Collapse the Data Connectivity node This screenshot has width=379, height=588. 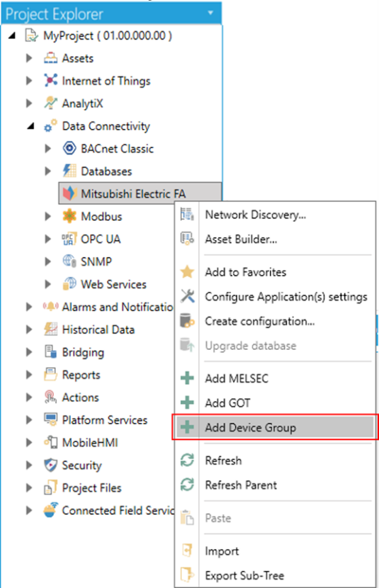point(30,126)
